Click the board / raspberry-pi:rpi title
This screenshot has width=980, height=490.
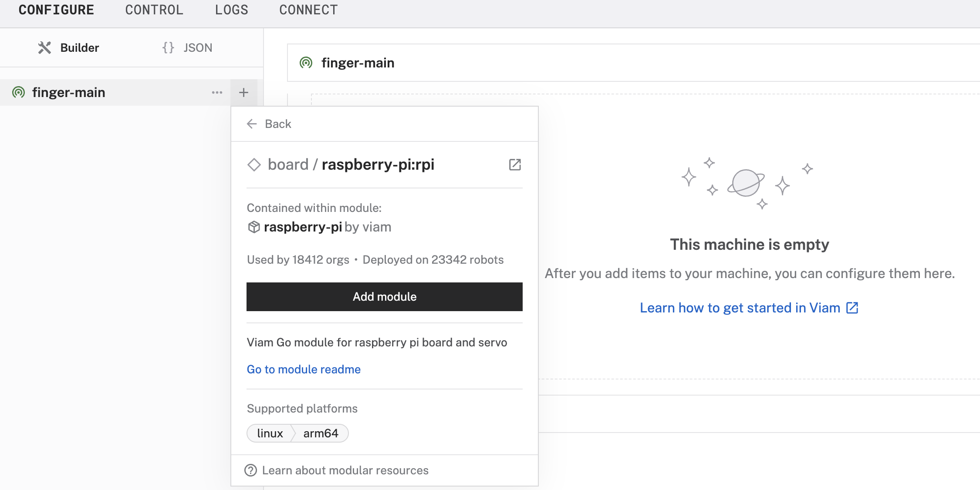click(351, 164)
